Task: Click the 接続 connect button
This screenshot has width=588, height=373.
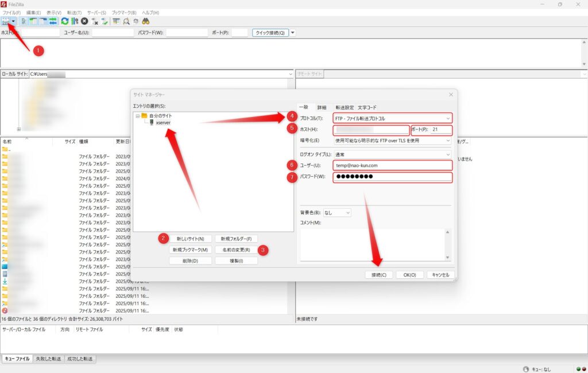Action: tap(379, 275)
